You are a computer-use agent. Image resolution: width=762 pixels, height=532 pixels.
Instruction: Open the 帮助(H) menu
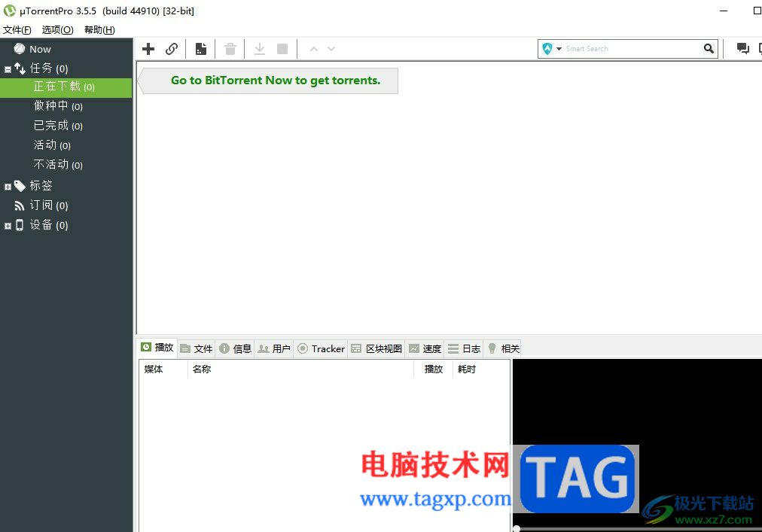coord(99,29)
